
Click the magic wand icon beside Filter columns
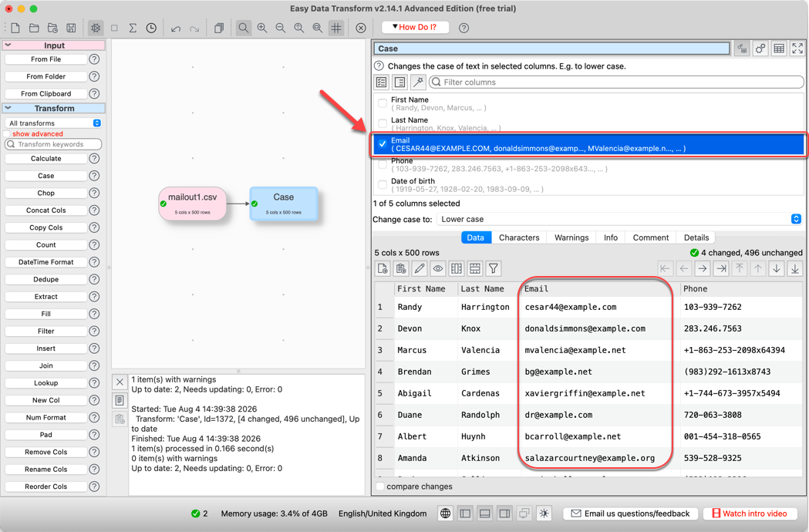(418, 82)
